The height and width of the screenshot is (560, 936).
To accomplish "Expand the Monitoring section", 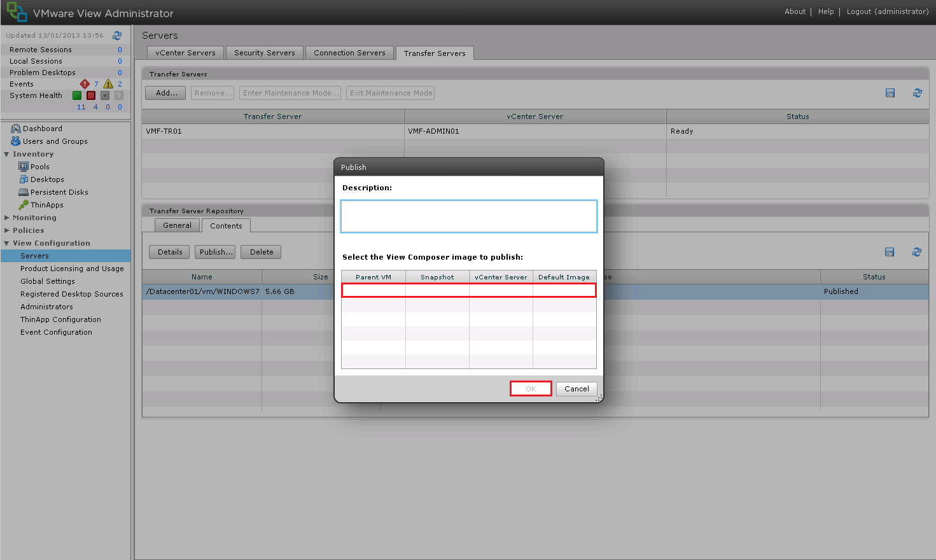I will (7, 218).
